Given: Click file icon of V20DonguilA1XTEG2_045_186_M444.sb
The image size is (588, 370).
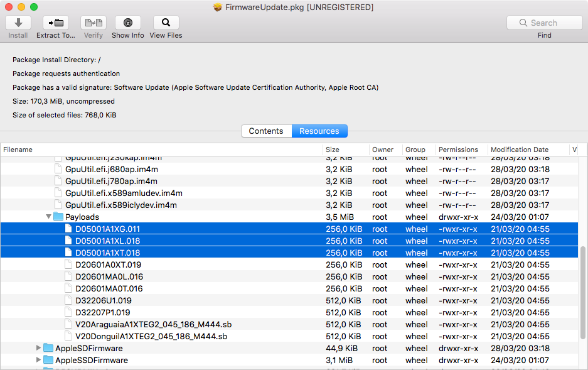Looking at the screenshot, I should [x=68, y=336].
